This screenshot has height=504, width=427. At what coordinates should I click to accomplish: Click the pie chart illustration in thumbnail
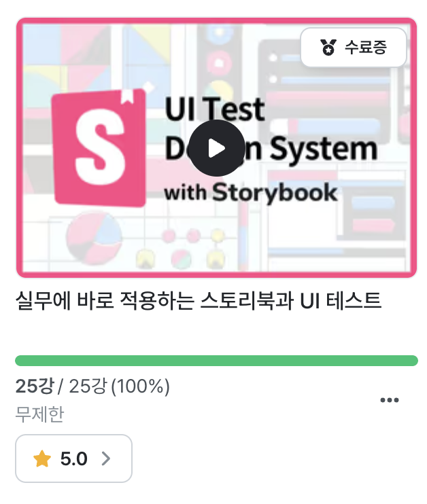[x=94, y=238]
